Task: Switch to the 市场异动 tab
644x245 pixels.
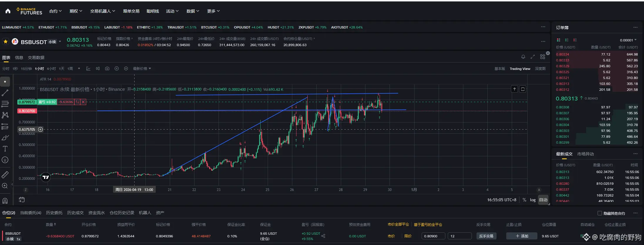Action: point(586,154)
